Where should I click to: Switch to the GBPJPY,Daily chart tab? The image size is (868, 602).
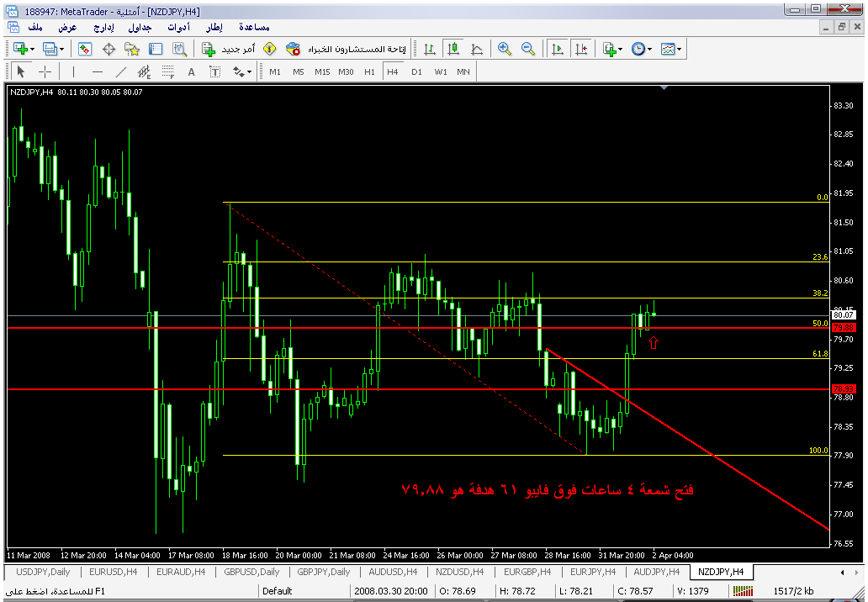point(323,572)
